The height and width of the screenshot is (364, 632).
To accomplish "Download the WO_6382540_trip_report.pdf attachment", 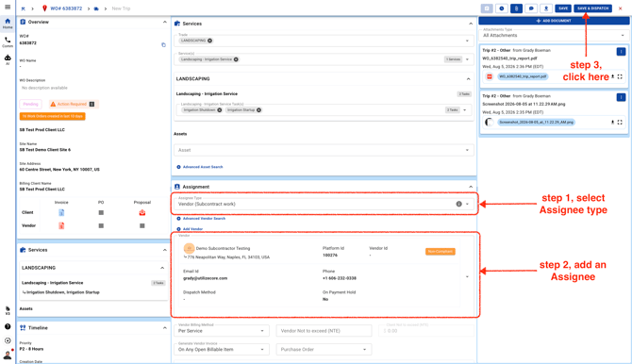I will click(612, 76).
